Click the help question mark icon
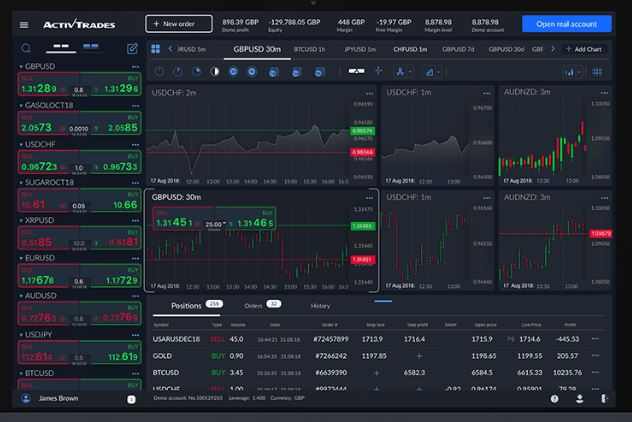This screenshot has height=422, width=632. tap(555, 399)
